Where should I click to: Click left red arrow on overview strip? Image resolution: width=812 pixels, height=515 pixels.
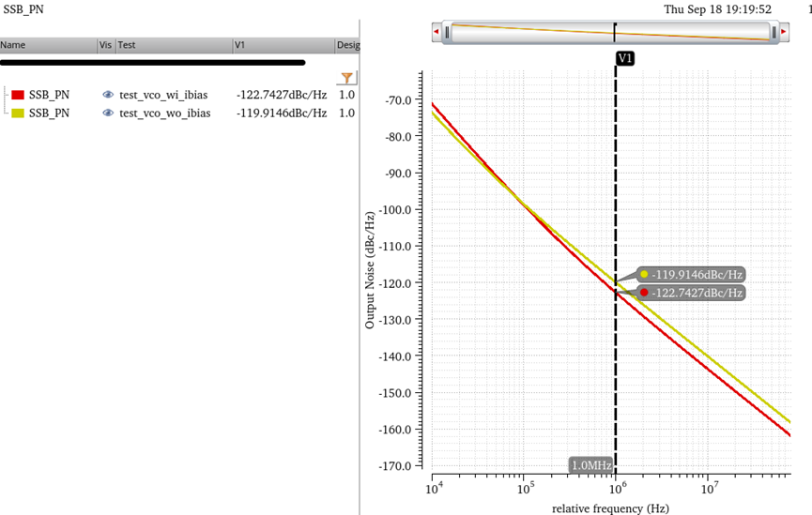pos(437,32)
